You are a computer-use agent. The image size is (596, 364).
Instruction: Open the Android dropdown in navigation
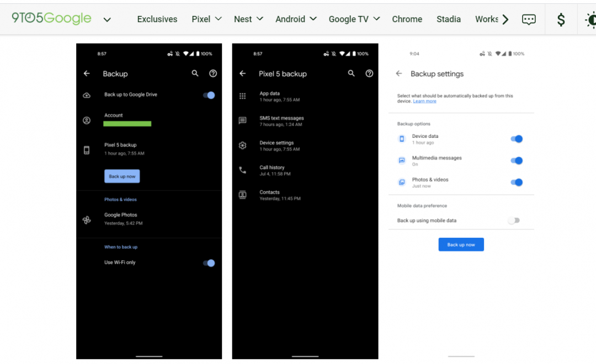pos(296,19)
